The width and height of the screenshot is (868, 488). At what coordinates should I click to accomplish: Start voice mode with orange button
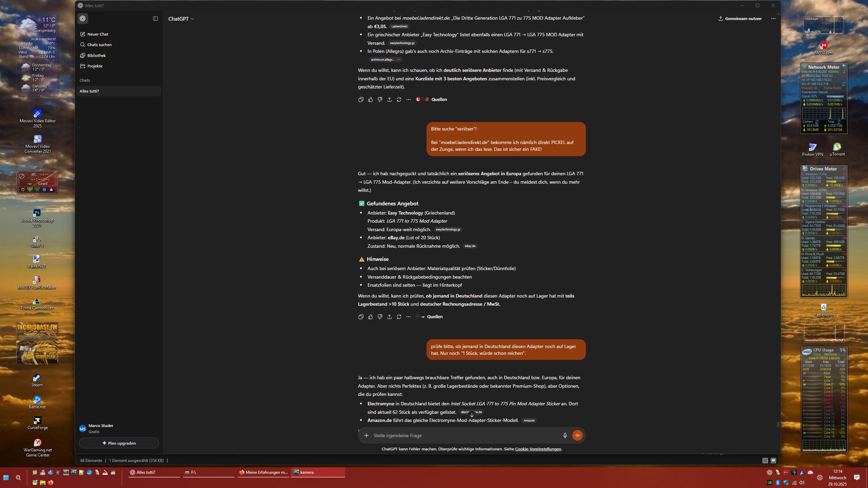point(577,435)
